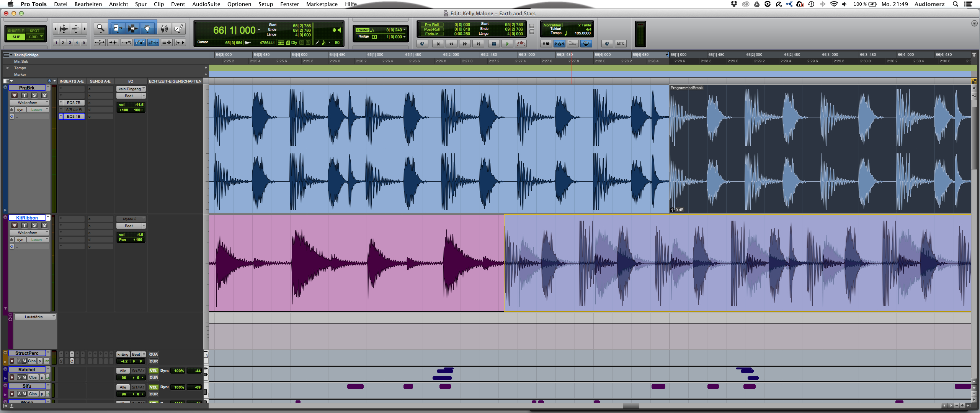Select the Zoomer magnifier tool
Viewport: 980px width, 413px height.
(100, 28)
